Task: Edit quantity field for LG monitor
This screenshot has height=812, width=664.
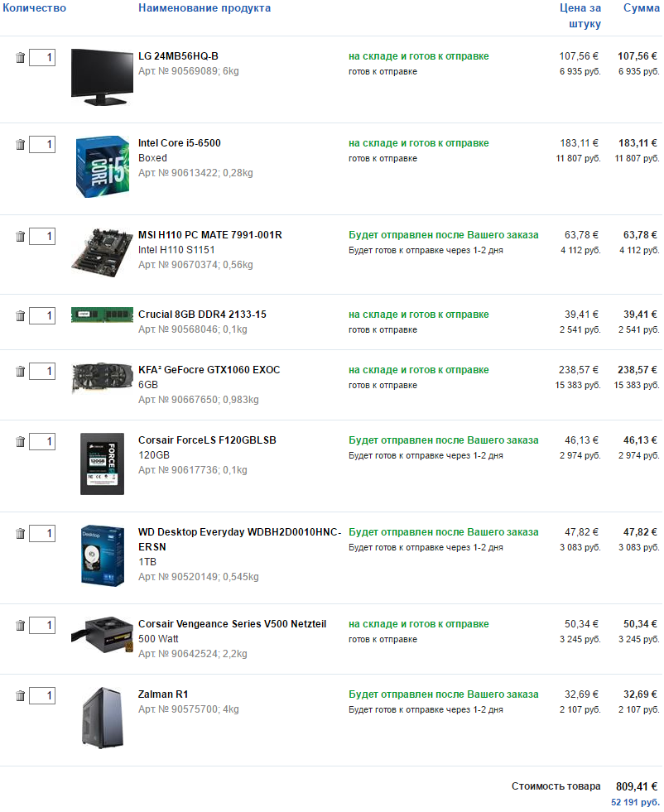Action: (x=42, y=58)
